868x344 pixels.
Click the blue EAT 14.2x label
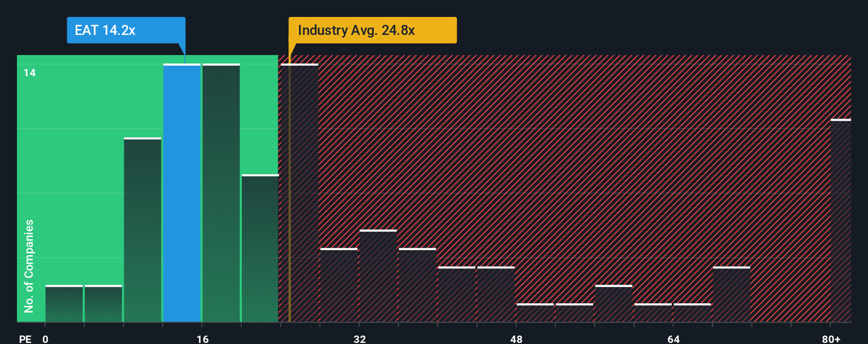pyautogui.click(x=126, y=30)
